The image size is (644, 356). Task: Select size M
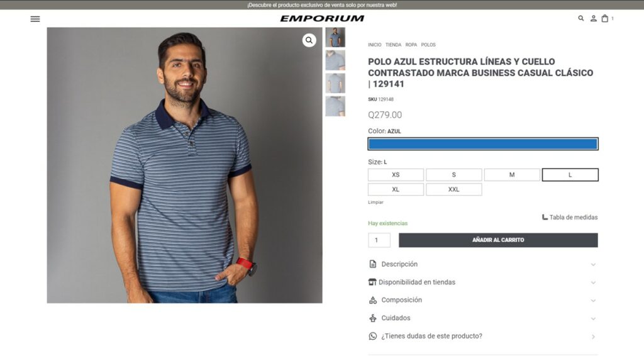point(512,174)
